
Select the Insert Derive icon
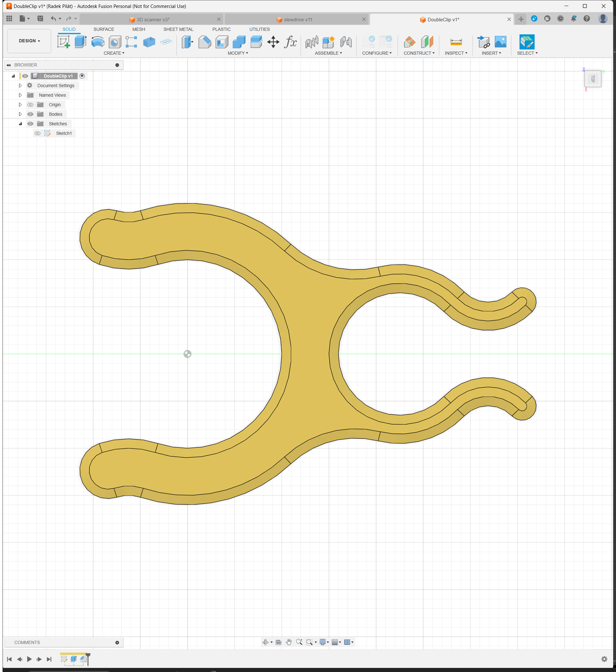coord(483,42)
